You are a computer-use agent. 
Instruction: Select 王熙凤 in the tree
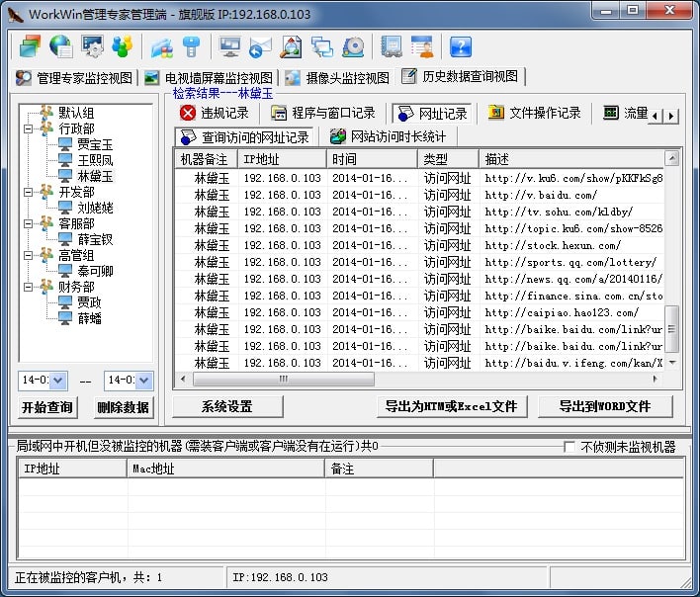click(x=95, y=160)
